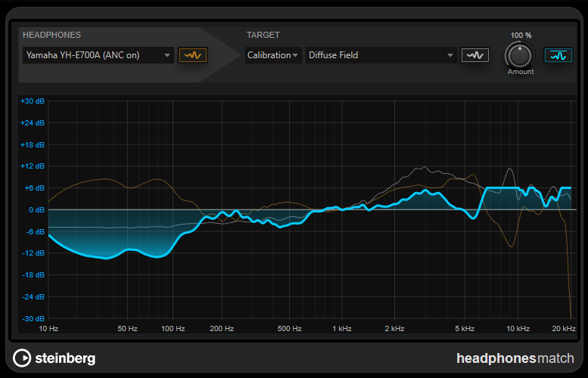Toggle the orange headphones curve display button
Screen dimensions: 588x378
tap(193, 55)
